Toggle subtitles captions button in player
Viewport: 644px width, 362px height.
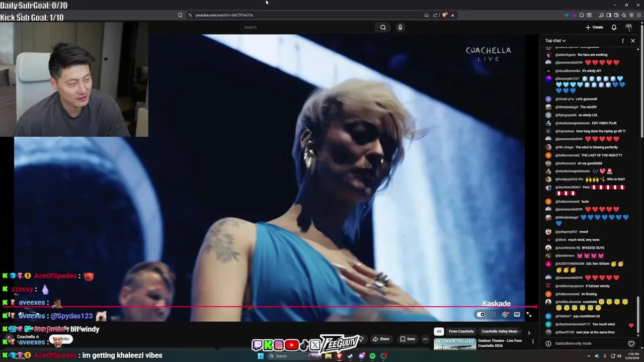493,315
